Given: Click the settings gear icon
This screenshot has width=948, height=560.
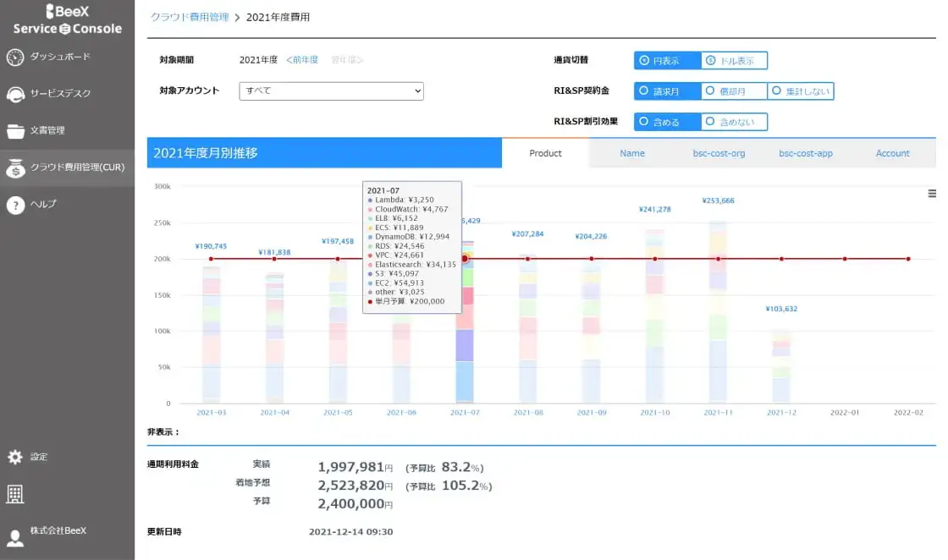Looking at the screenshot, I should pyautogui.click(x=15, y=457).
